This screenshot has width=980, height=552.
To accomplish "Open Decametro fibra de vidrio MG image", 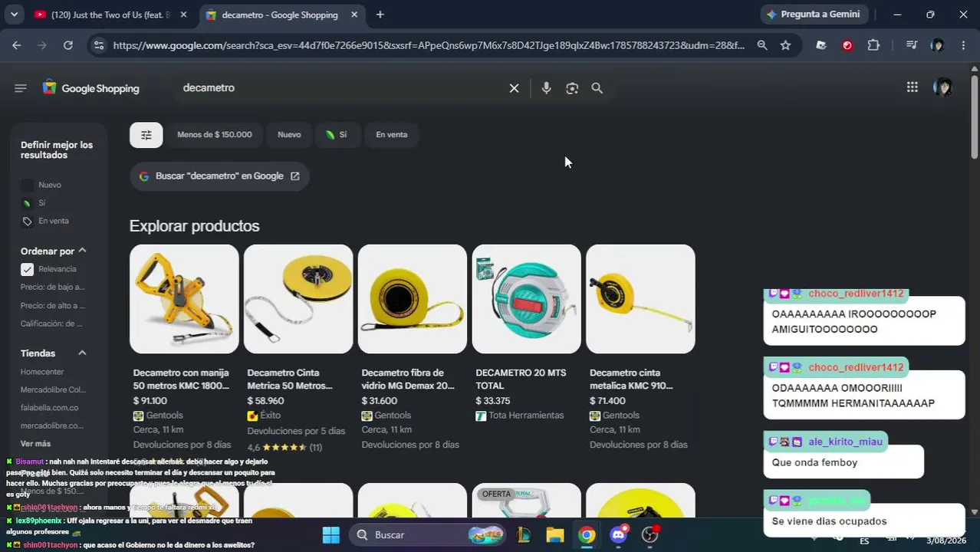I will 413,299.
